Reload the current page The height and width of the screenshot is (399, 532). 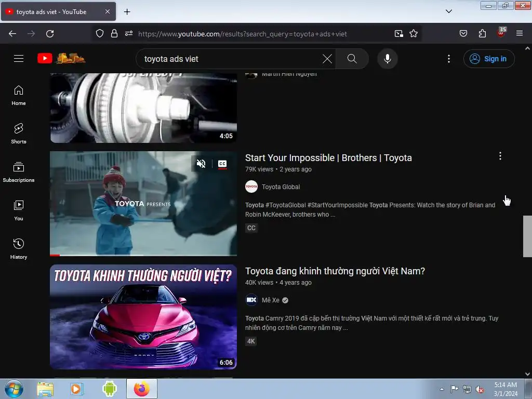click(x=50, y=34)
